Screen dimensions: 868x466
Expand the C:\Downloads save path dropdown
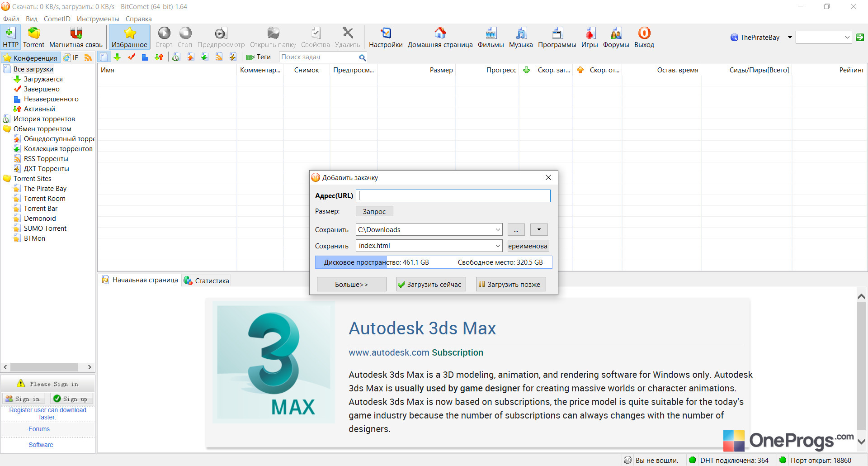pos(498,229)
